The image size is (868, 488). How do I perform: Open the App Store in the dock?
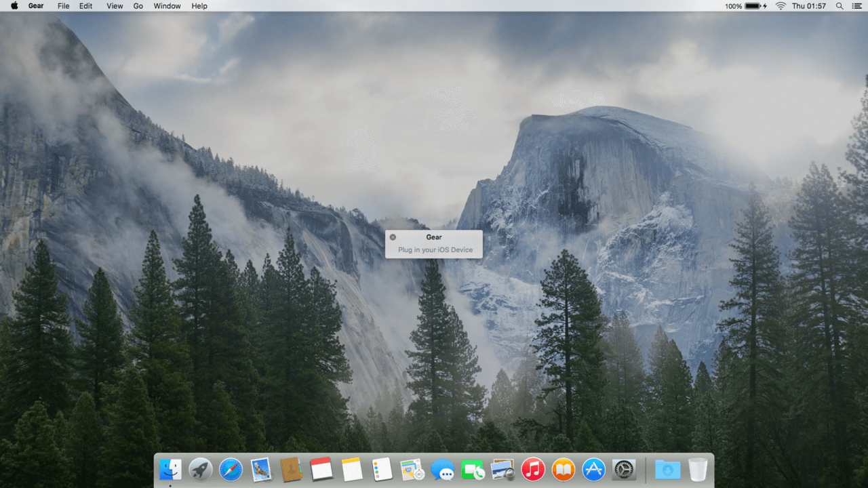[x=594, y=469]
